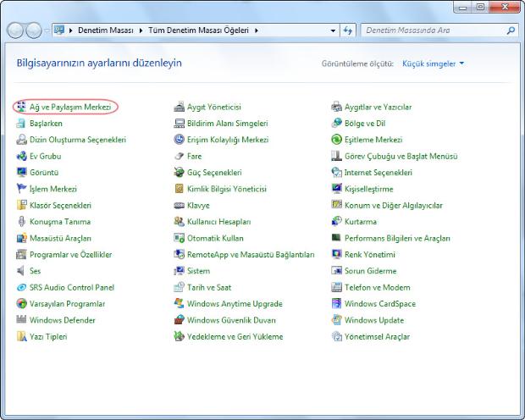Click the Telefon ve Modem link
Screen dimensions: 525x420
(378, 287)
